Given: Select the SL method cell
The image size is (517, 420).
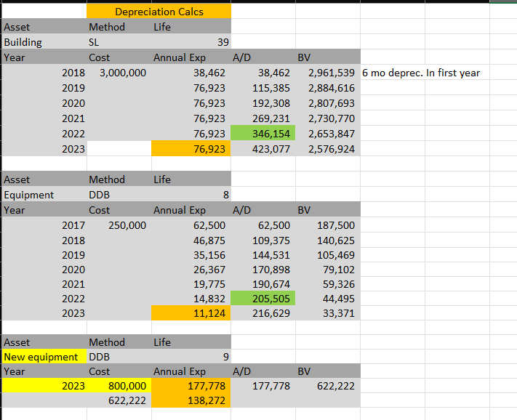Looking at the screenshot, I should coord(119,42).
